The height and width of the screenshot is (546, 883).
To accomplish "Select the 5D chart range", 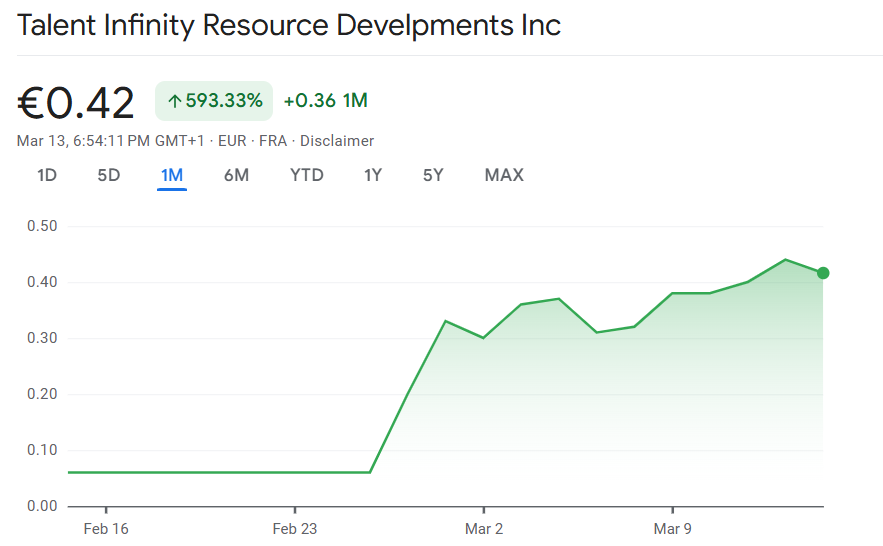I will [109, 176].
